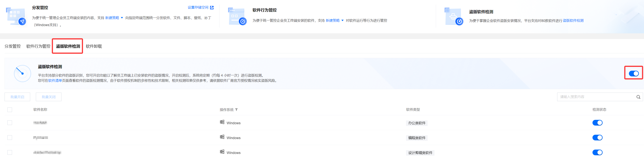Toggle detection status for 编程类软件 row
Viewport: 644px width, 157px height.
click(x=597, y=138)
